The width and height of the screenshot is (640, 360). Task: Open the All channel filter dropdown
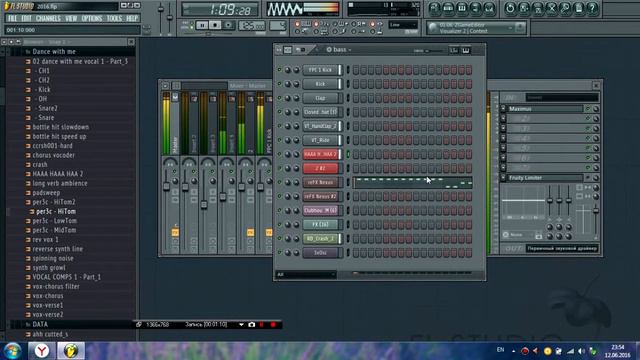pyautogui.click(x=306, y=274)
